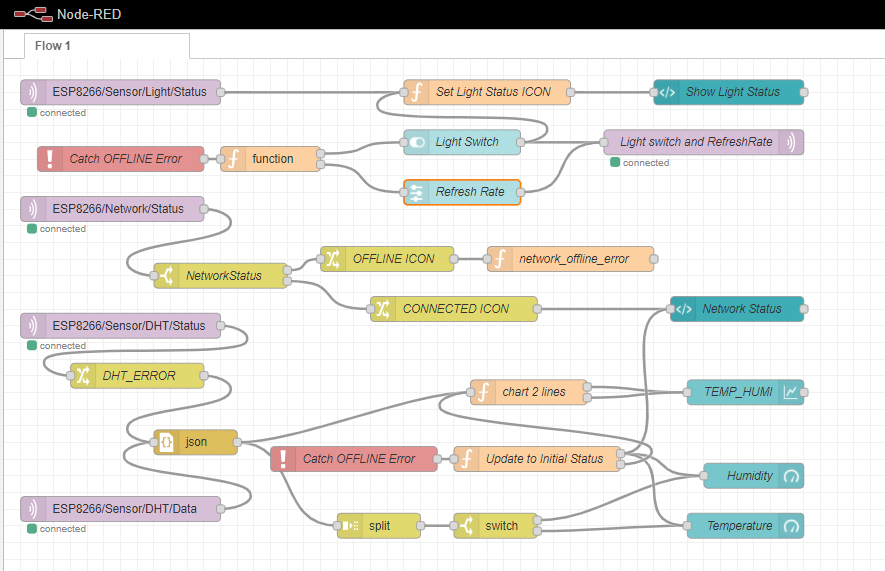
Task: Click connected status under ESP8266/Network/Status
Action: (56, 229)
